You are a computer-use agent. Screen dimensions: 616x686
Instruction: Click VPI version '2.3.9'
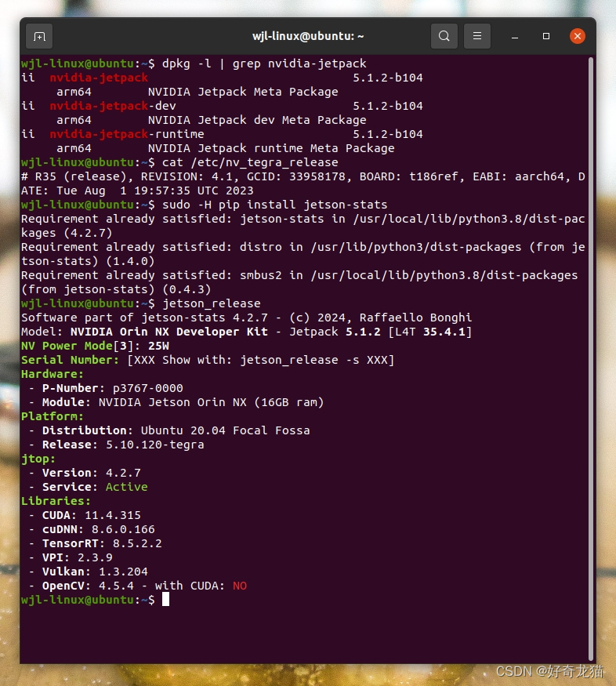pos(95,557)
